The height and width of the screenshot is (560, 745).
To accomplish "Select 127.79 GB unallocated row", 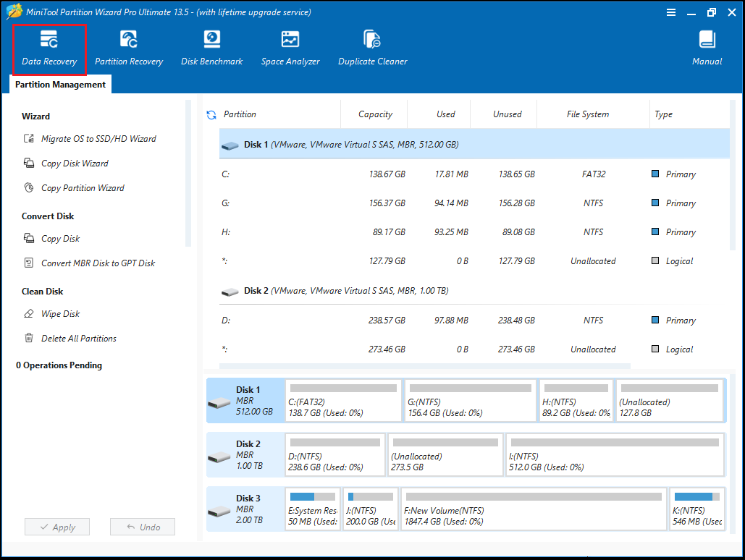I will pos(474,261).
